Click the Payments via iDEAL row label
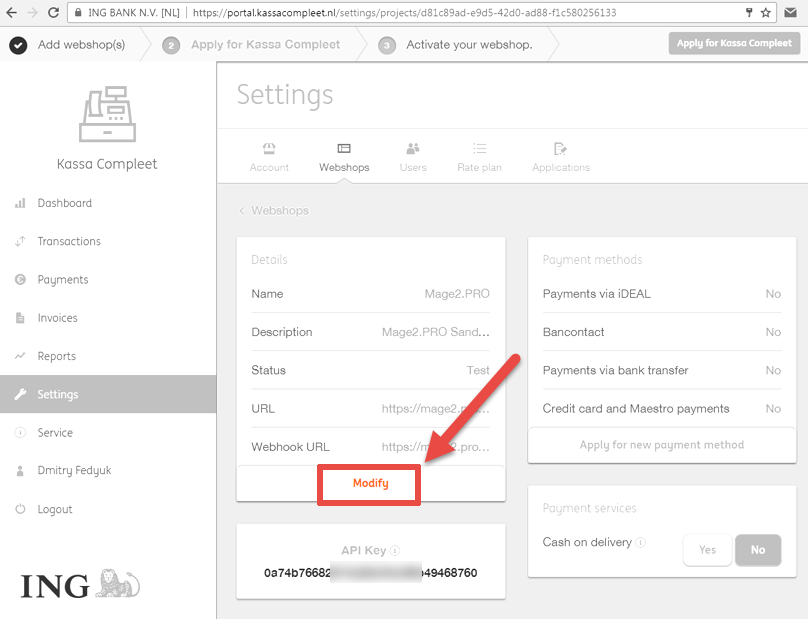808x619 pixels. tap(597, 294)
